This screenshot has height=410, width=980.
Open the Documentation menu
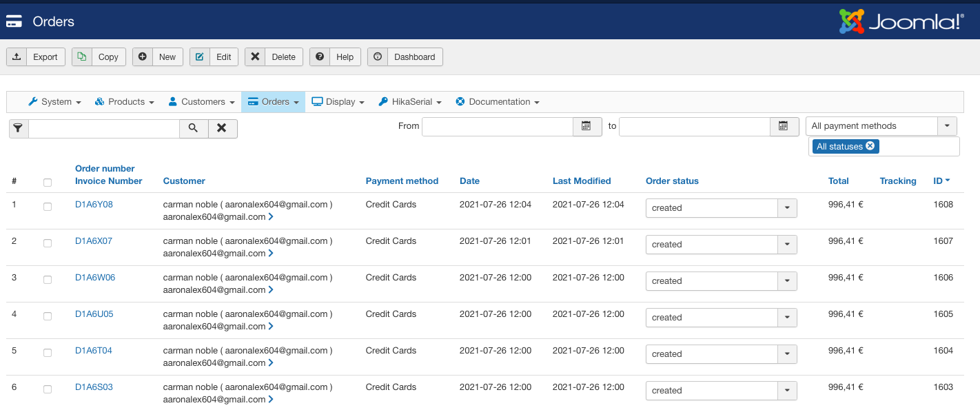tap(497, 101)
